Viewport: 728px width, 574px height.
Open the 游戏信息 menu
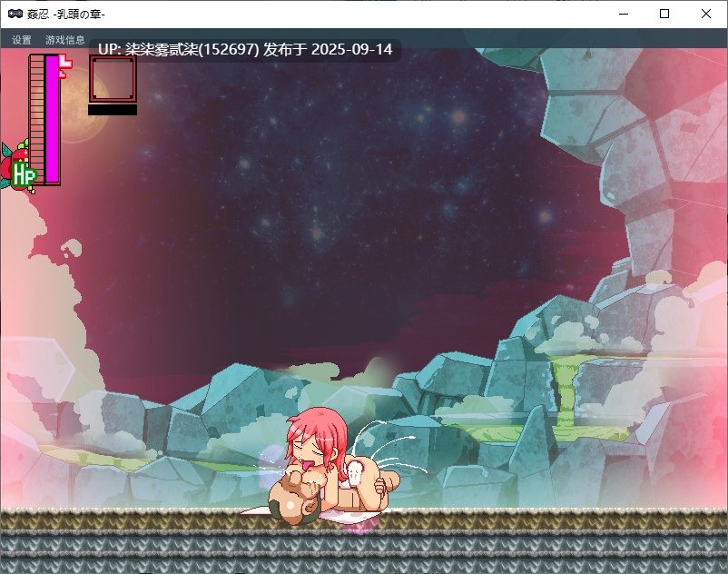tap(65, 40)
